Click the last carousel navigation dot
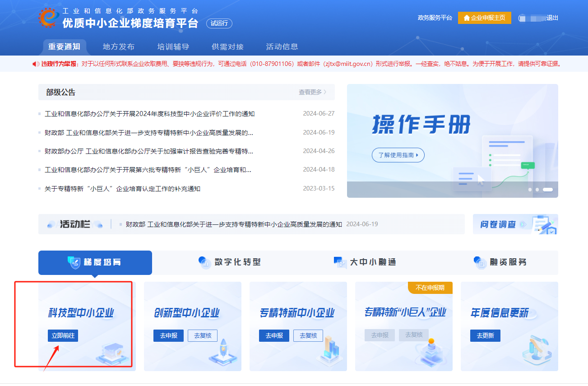The height and width of the screenshot is (386, 588). pos(547,190)
